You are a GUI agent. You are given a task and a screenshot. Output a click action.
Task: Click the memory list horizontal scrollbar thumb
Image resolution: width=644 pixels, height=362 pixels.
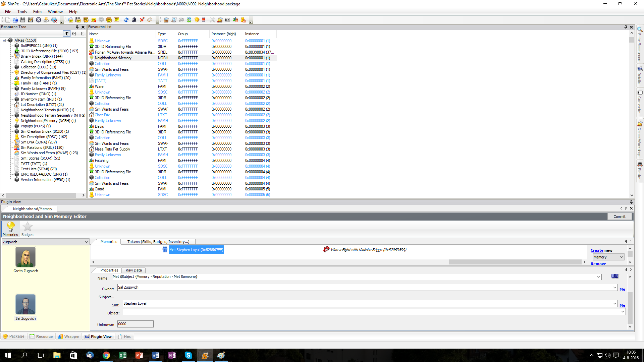pyautogui.click(x=515, y=262)
